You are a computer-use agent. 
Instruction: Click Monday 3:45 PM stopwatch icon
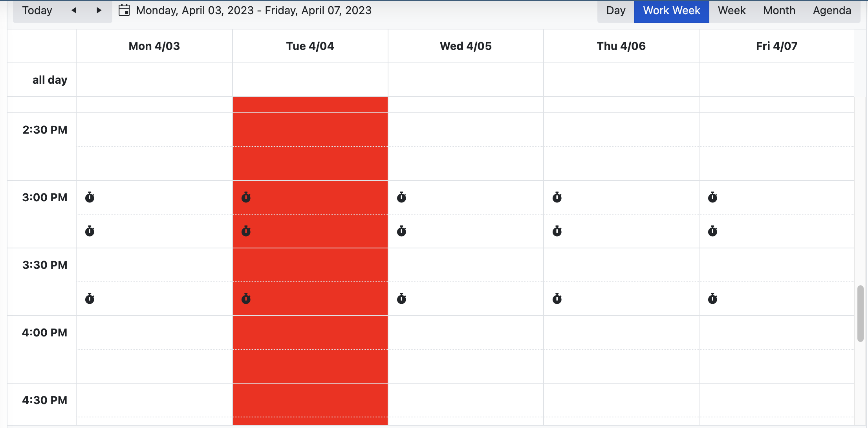(x=90, y=299)
